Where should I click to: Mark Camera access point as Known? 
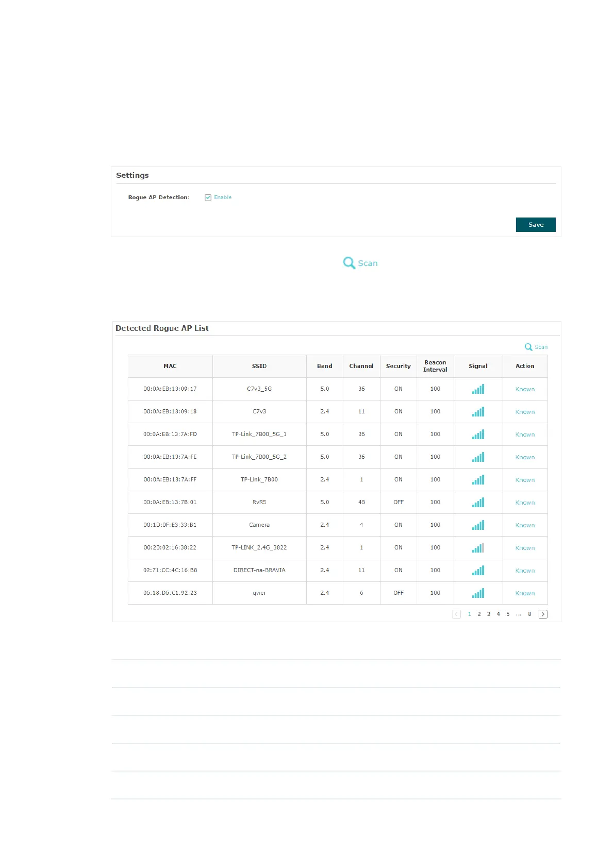coord(525,525)
